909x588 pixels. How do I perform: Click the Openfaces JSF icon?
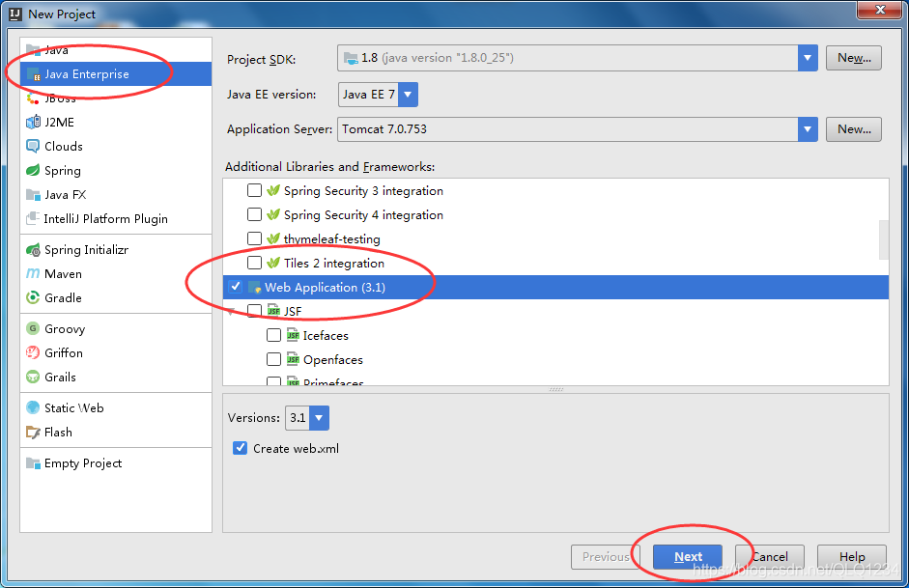[293, 360]
